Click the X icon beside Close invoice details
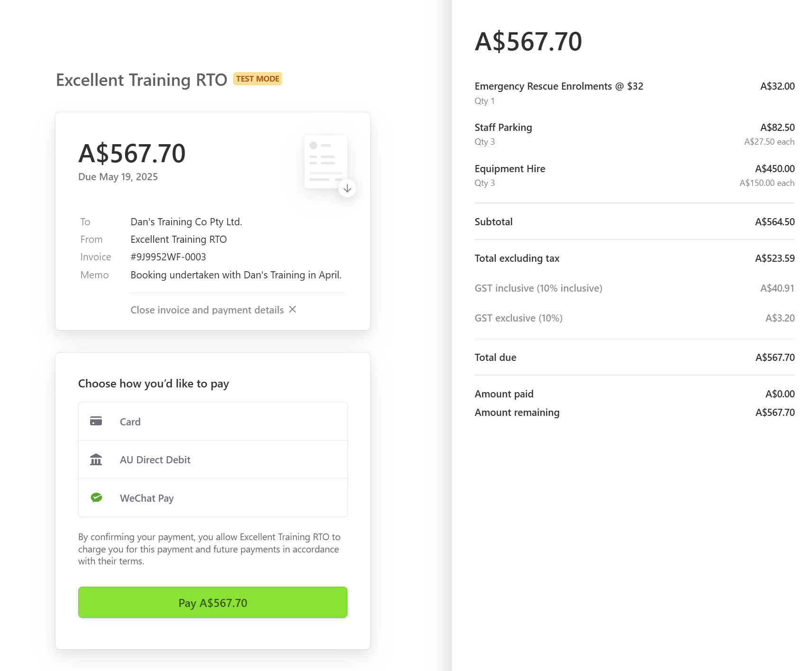Screen dimensions: 812x671 [x=292, y=309]
